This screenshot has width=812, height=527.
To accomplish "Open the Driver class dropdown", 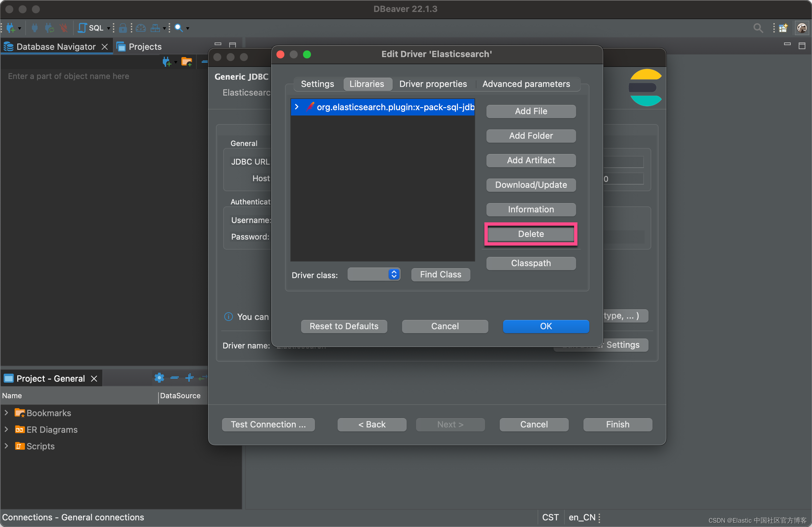I will (x=394, y=274).
